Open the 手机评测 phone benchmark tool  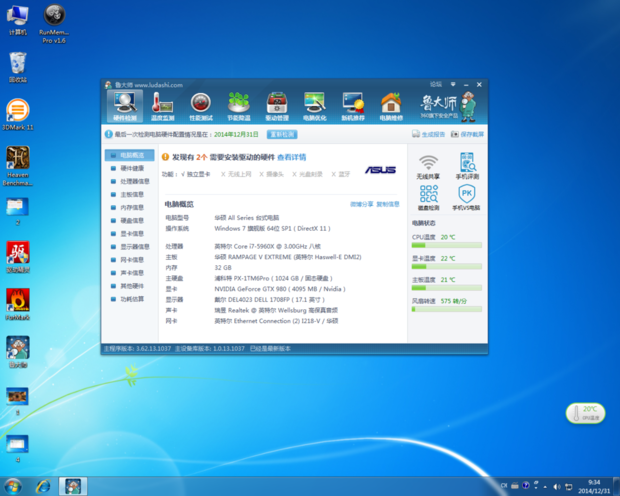tap(466, 166)
